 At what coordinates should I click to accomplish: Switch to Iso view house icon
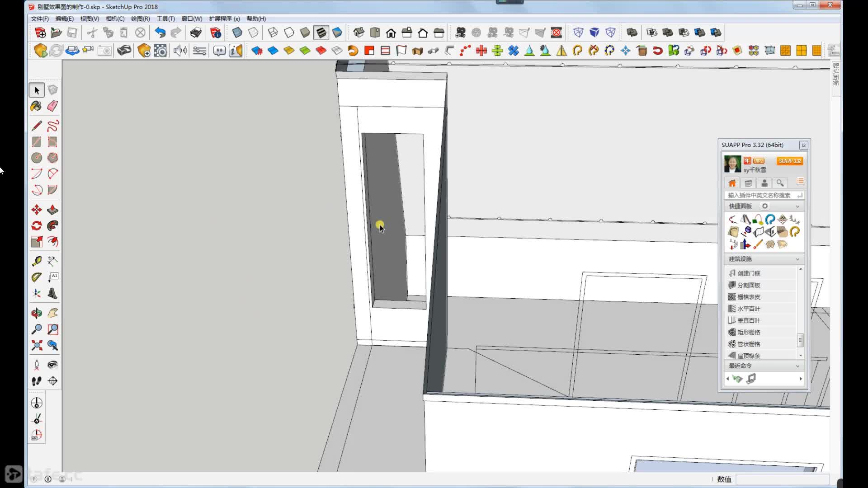tap(359, 33)
